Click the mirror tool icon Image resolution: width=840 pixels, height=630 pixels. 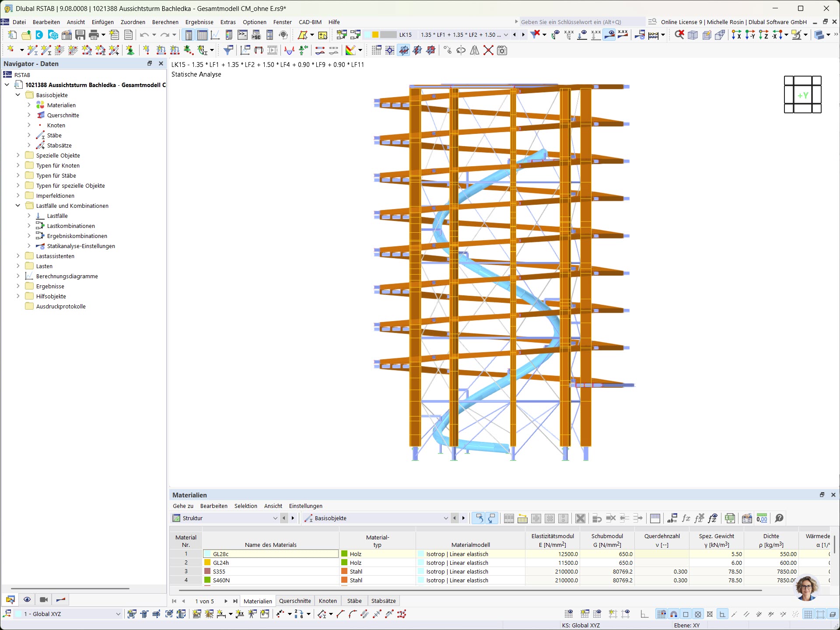click(x=475, y=50)
